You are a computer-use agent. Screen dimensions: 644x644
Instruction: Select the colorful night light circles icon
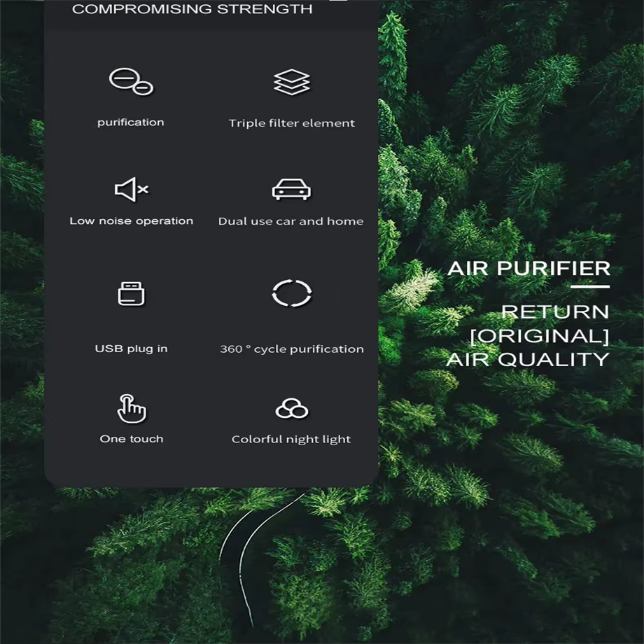(x=292, y=408)
